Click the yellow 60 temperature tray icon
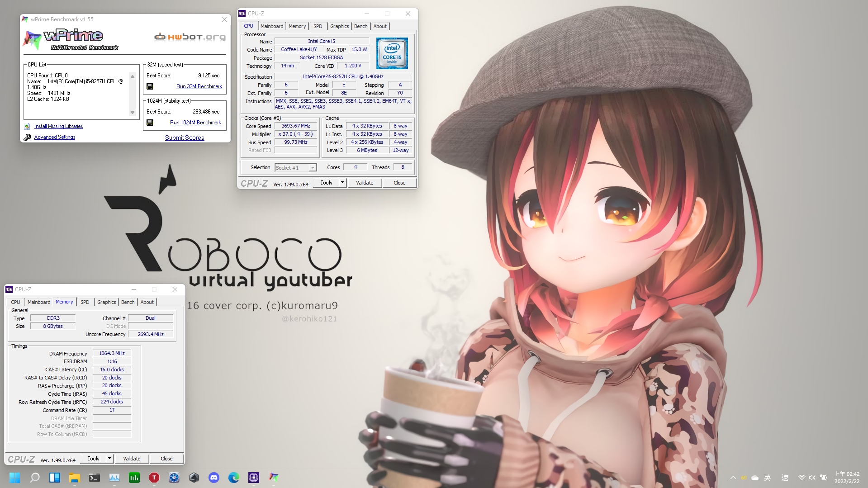The width and height of the screenshot is (868, 488). click(x=744, y=478)
